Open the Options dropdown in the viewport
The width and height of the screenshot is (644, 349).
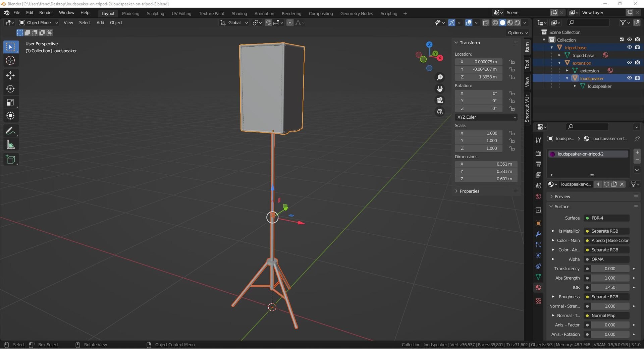(x=518, y=33)
